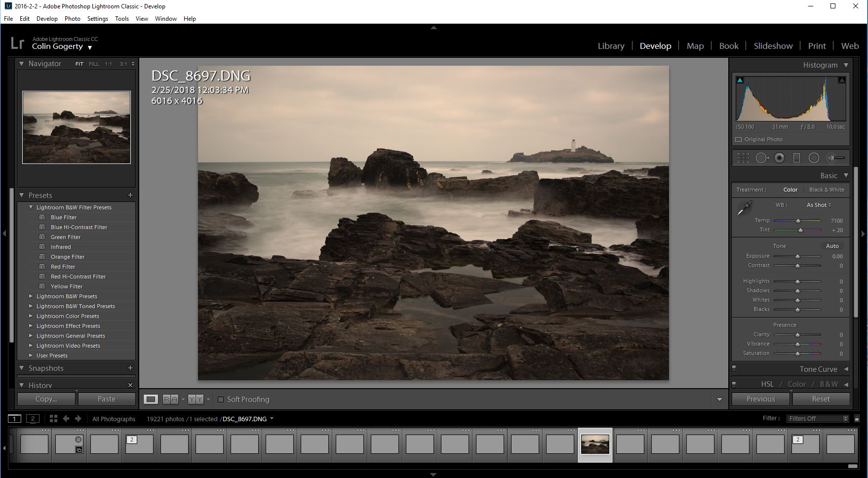Image resolution: width=868 pixels, height=478 pixels.
Task: Click the Reset button
Action: 821,399
